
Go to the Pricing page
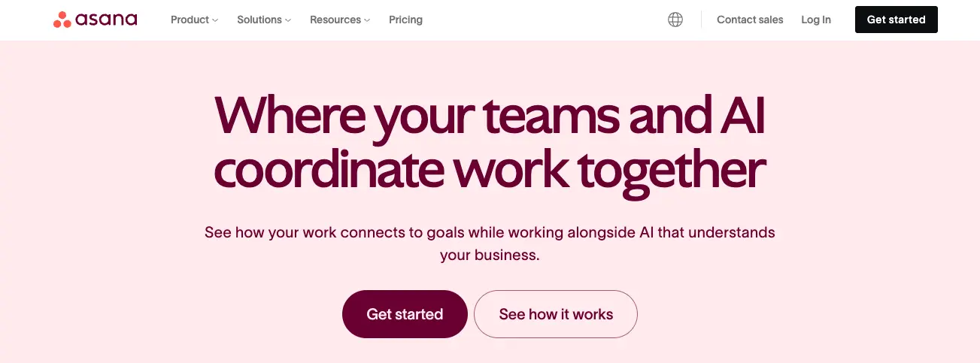pyautogui.click(x=405, y=20)
